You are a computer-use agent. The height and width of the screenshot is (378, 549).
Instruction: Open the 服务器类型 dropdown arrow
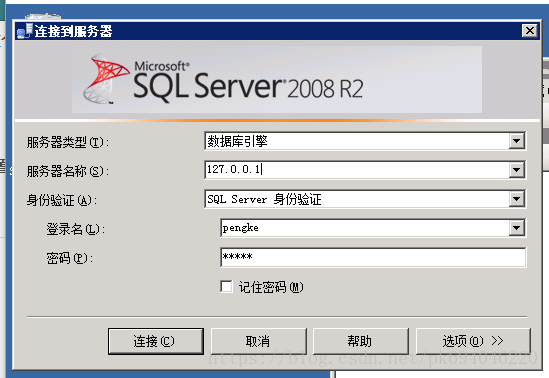point(516,141)
